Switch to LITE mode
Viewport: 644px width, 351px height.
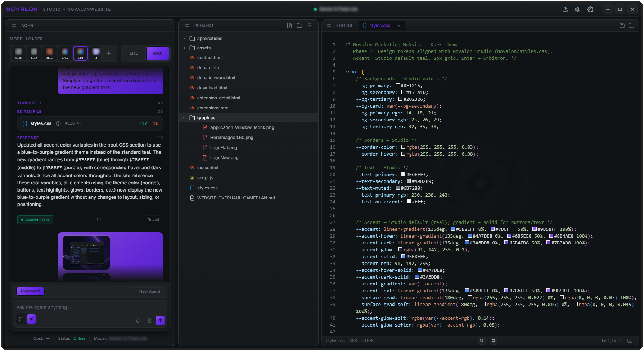134,53
